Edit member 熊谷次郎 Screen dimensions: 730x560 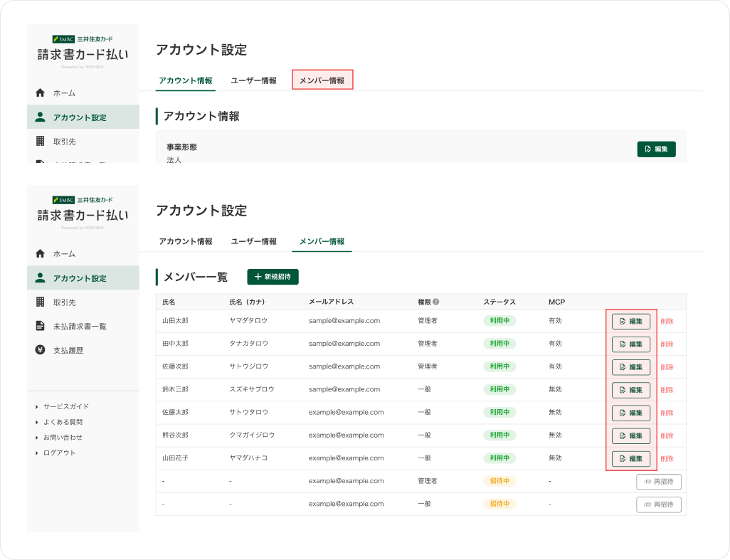pyautogui.click(x=631, y=435)
